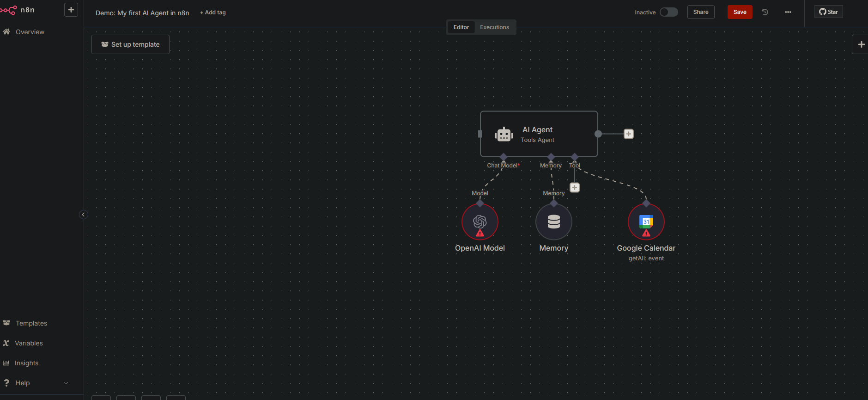Select the Editor tab
Screen dimensions: 868x400
(x=461, y=27)
